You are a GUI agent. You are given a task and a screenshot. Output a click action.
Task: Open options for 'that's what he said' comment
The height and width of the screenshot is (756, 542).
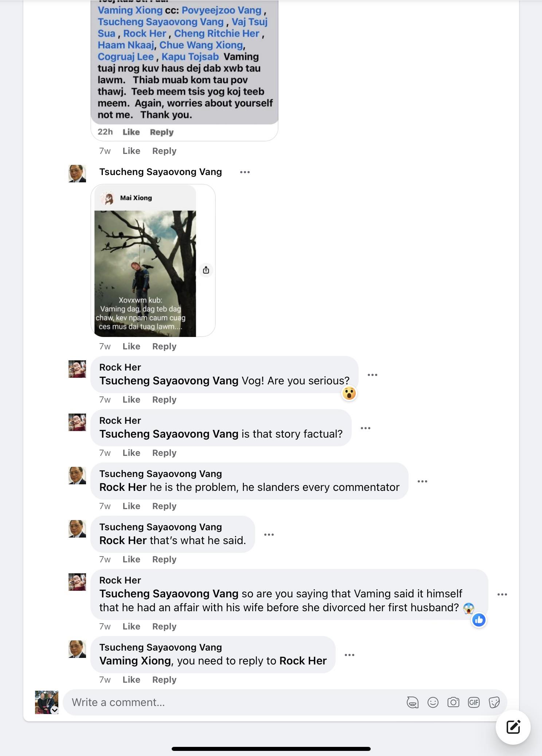[269, 535]
